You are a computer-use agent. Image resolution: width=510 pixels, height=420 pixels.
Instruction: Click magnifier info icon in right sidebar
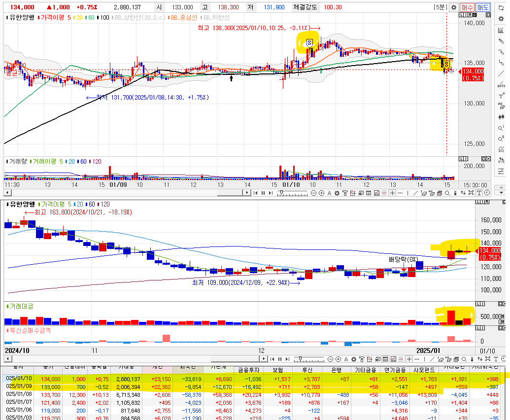point(501,128)
